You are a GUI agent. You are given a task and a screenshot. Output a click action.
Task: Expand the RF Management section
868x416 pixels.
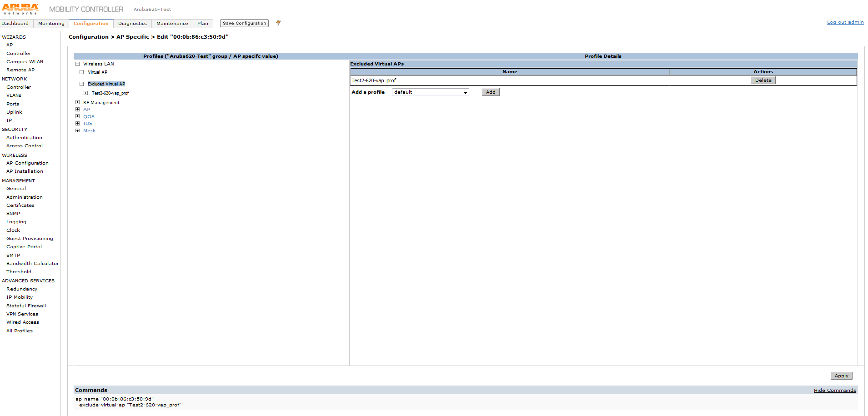pyautogui.click(x=78, y=102)
